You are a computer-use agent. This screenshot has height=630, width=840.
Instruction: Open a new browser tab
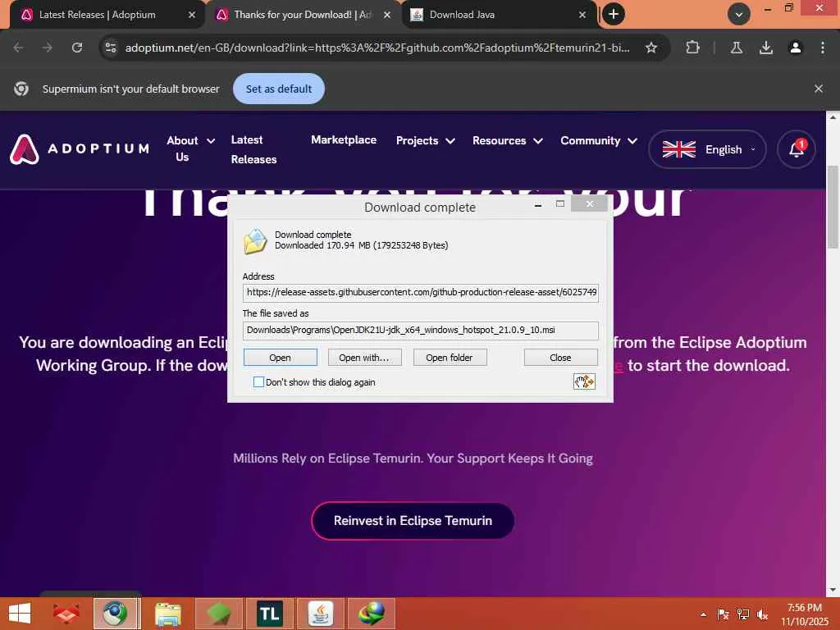614,14
